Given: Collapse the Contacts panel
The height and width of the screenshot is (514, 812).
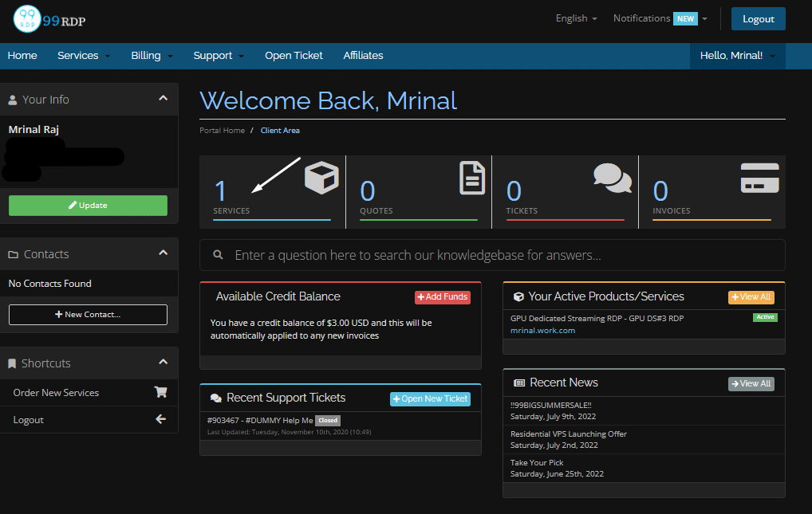Looking at the screenshot, I should [163, 253].
